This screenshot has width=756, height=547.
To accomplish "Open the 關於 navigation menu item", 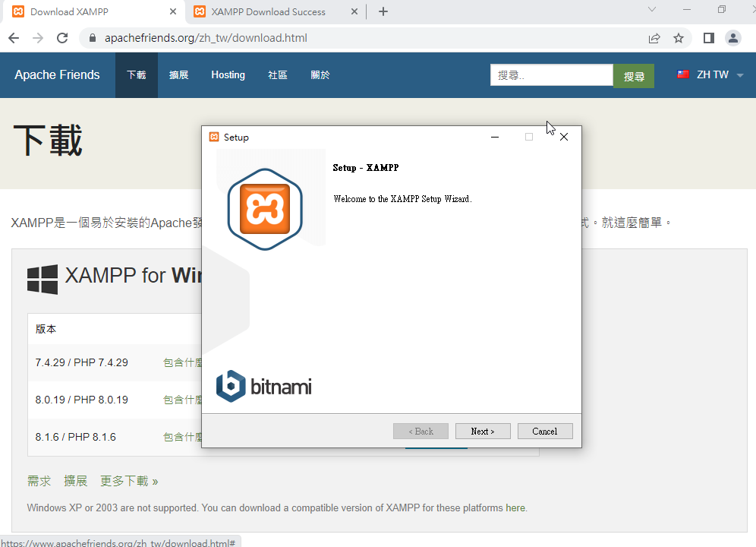I will pyautogui.click(x=320, y=74).
